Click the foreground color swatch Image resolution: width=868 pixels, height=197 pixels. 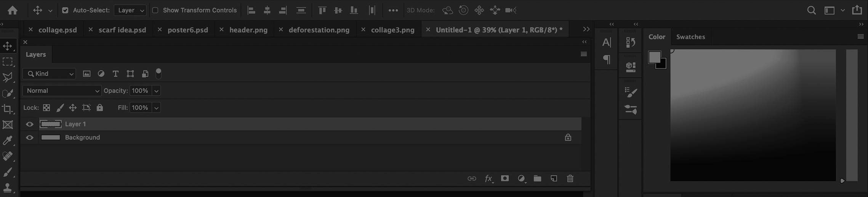point(654,57)
